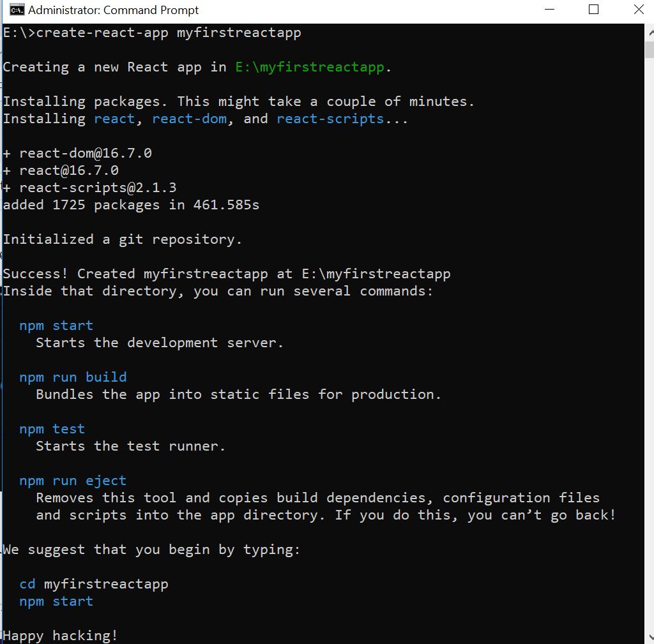
Task: Open the Command Prompt system menu icon
Action: 17,10
